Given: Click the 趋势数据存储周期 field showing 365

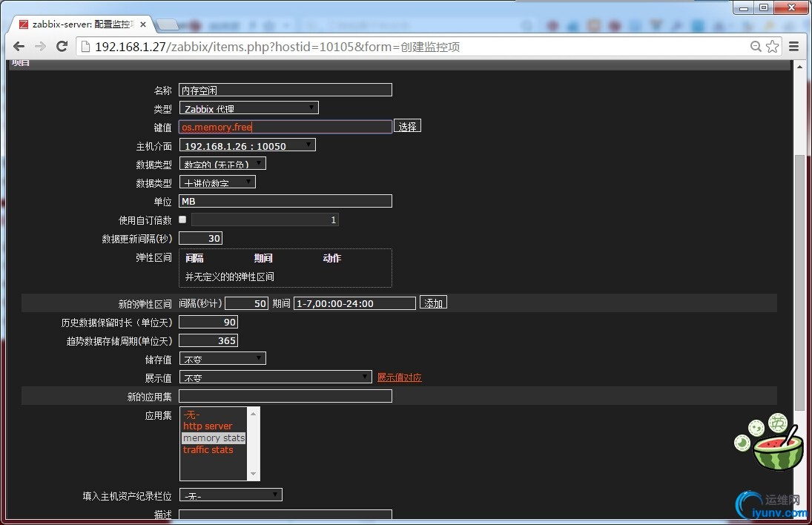Looking at the screenshot, I should (x=208, y=340).
